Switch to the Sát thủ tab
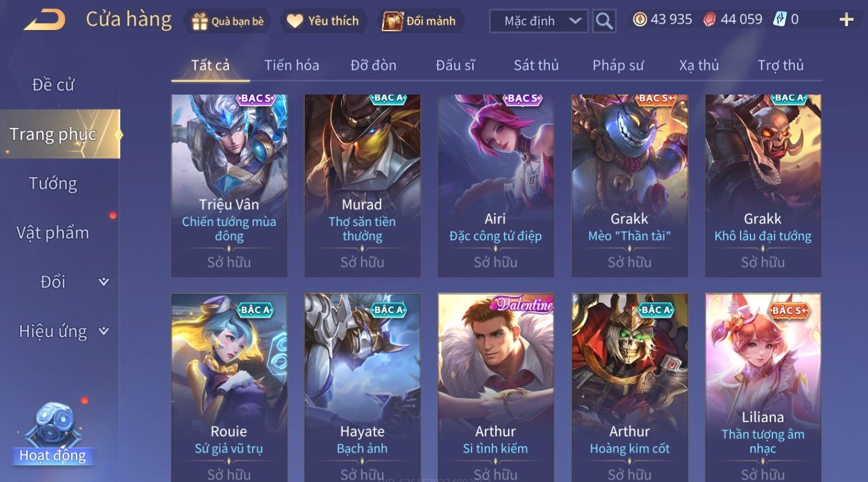The height and width of the screenshot is (482, 868). pos(536,65)
